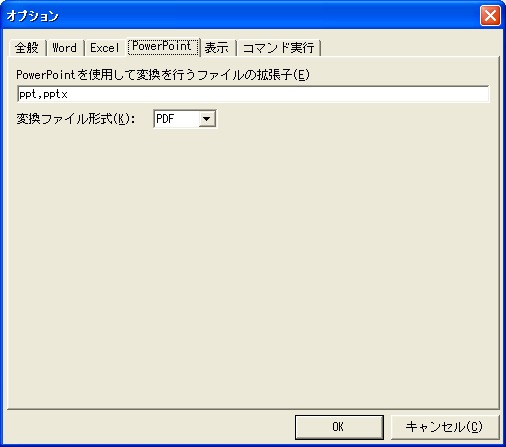This screenshot has height=447, width=506.
Task: Click the オプション title bar text
Action: point(32,16)
